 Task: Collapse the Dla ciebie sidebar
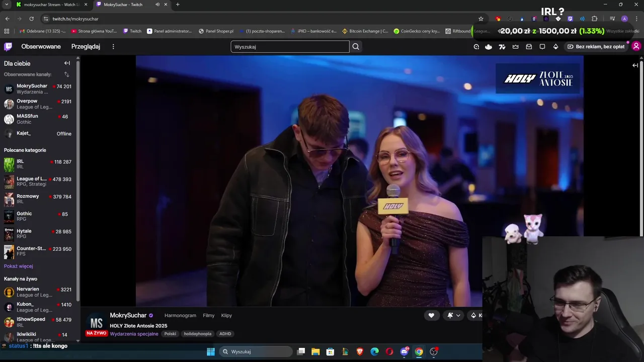tap(67, 63)
